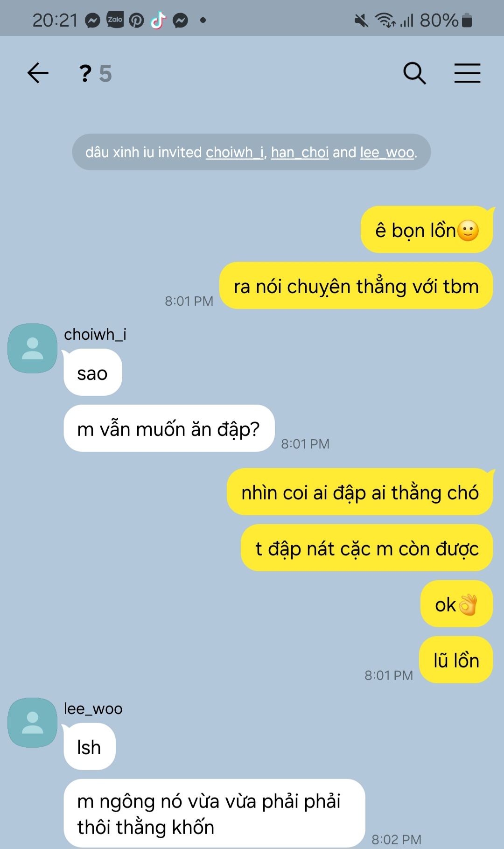
Task: Tap lee_woo profile avatar
Action: coord(33,723)
